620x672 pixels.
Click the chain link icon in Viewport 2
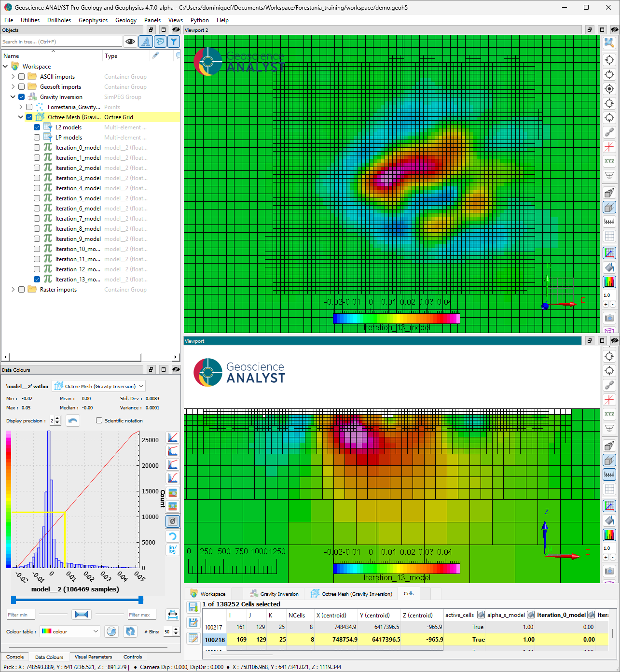click(609, 132)
